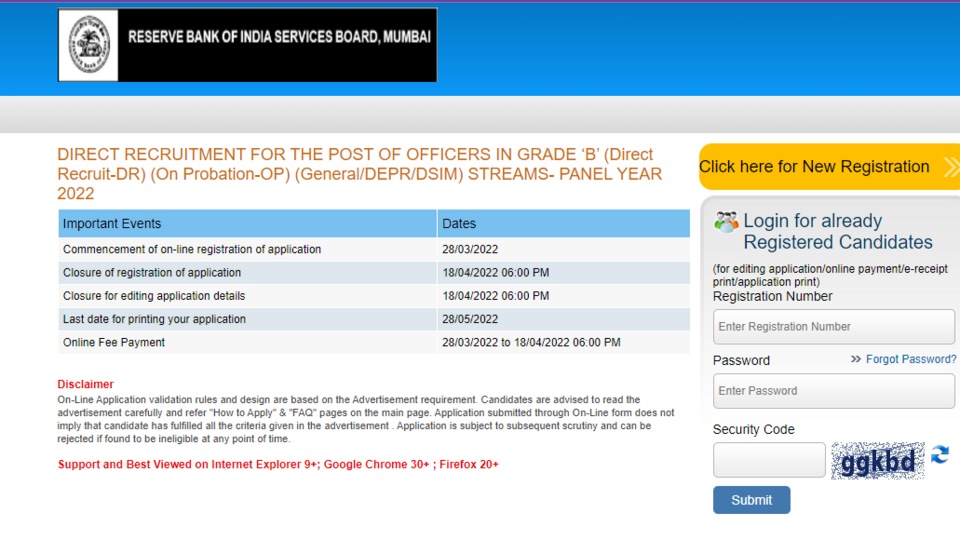Image resolution: width=960 pixels, height=540 pixels.
Task: Open Click here for New Registration
Action: point(829,167)
